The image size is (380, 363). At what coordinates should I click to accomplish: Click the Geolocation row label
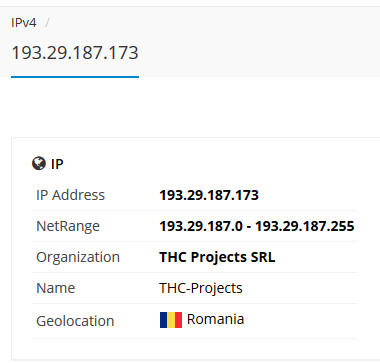[75, 321]
